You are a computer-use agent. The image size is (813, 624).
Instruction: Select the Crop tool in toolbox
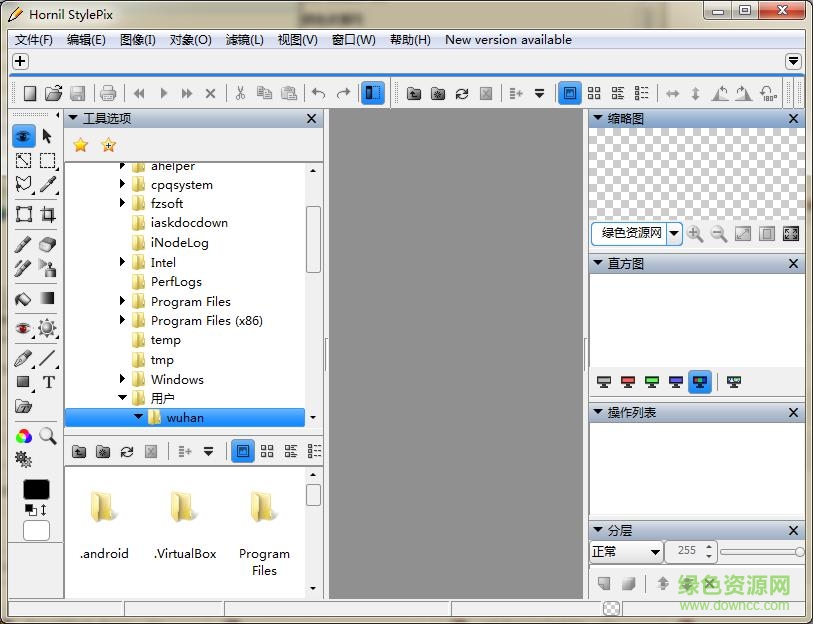[47, 214]
